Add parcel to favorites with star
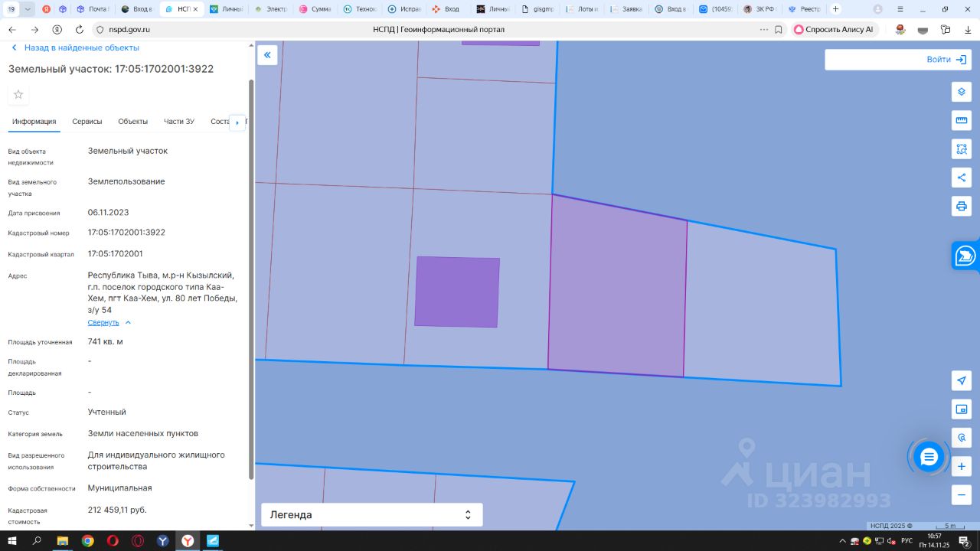 coord(18,94)
